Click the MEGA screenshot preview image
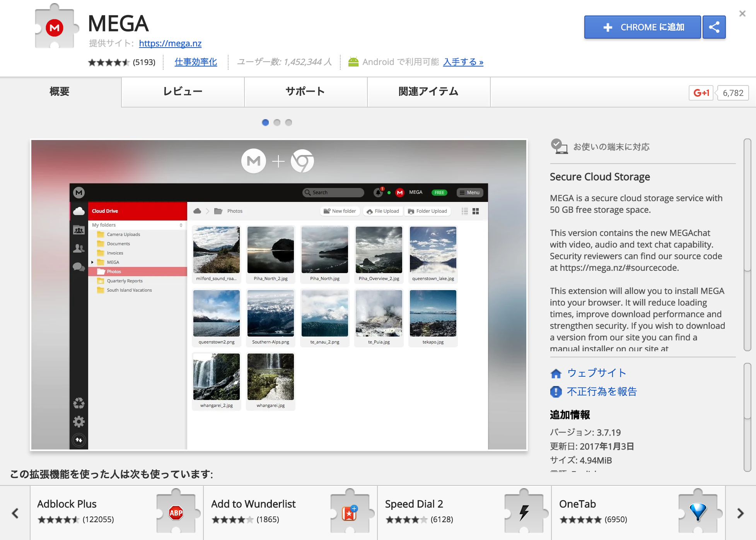Screen dimensions: 756x540 279,295
